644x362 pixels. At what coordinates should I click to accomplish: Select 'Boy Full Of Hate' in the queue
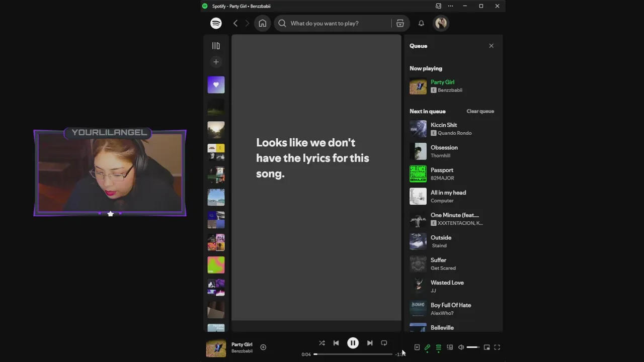[x=453, y=309]
